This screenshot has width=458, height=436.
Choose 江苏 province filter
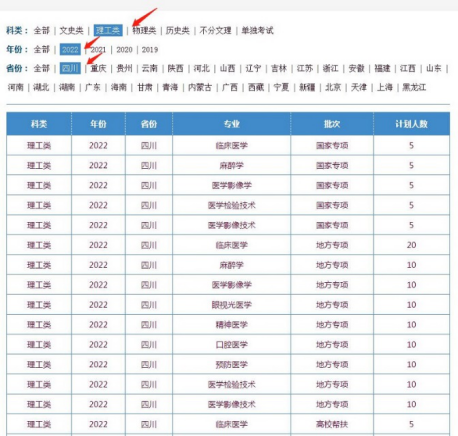click(305, 69)
